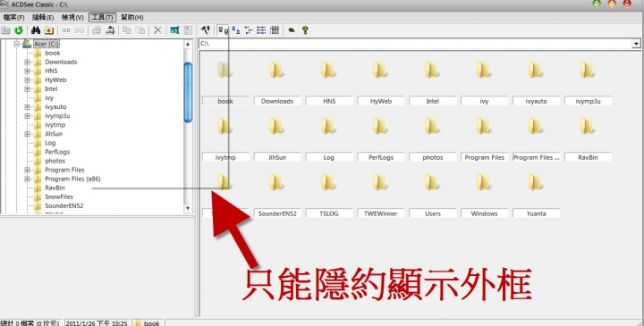The width and height of the screenshot is (644, 326).
Task: Select book folder in the folder tree
Action: (x=53, y=53)
